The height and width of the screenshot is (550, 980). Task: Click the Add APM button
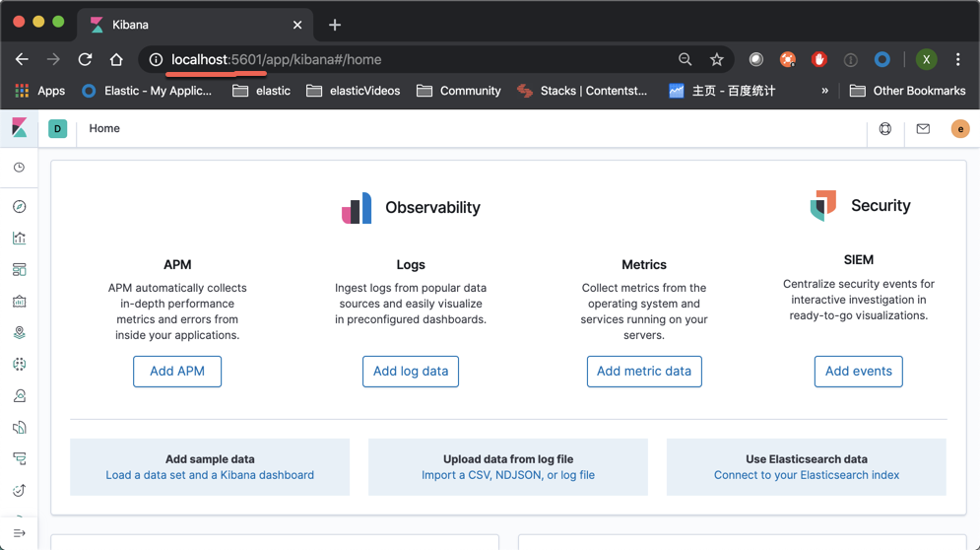pos(177,372)
